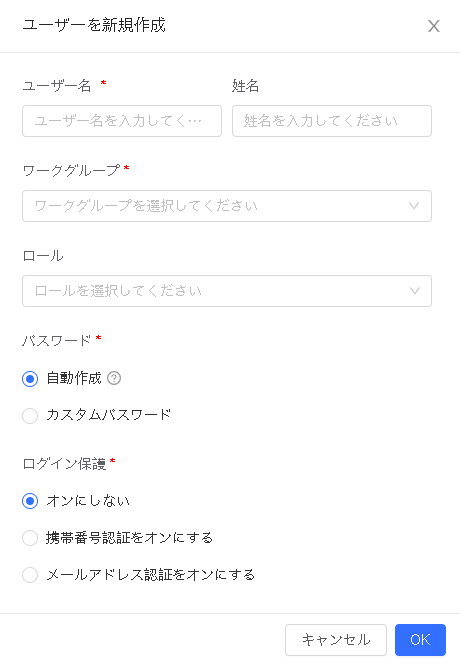Select the 自動作成 password radio button
The image size is (460, 664).
pos(30,379)
